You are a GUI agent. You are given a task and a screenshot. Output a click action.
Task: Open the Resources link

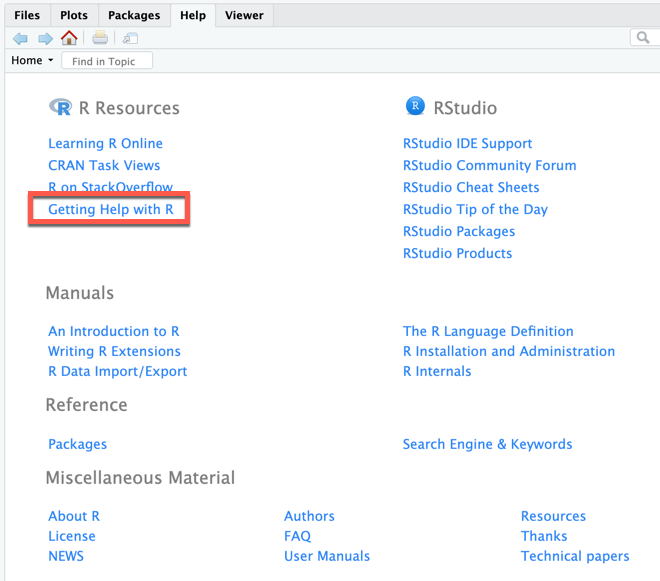tap(553, 516)
